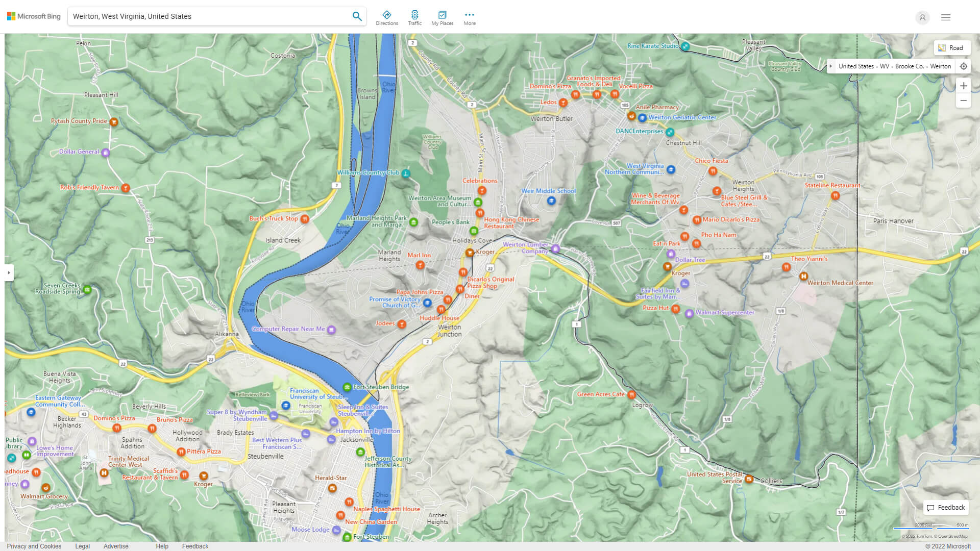Screen dimensions: 980x551
Task: Zoom out with minus button
Action: (x=963, y=101)
